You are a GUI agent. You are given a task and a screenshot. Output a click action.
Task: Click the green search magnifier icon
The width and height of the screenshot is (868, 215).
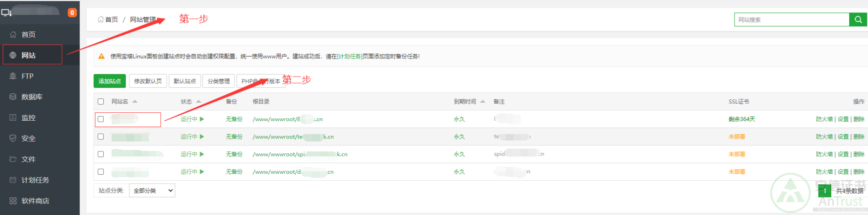tap(858, 19)
